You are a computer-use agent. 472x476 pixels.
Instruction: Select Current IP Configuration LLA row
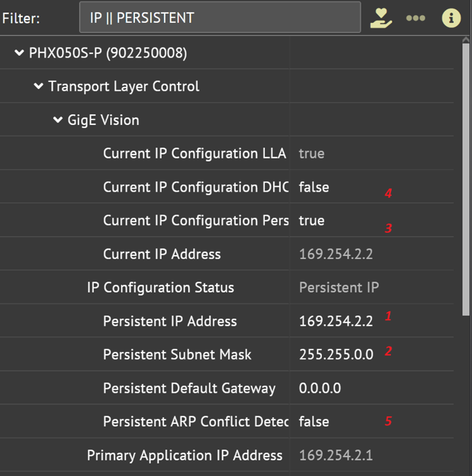point(194,153)
